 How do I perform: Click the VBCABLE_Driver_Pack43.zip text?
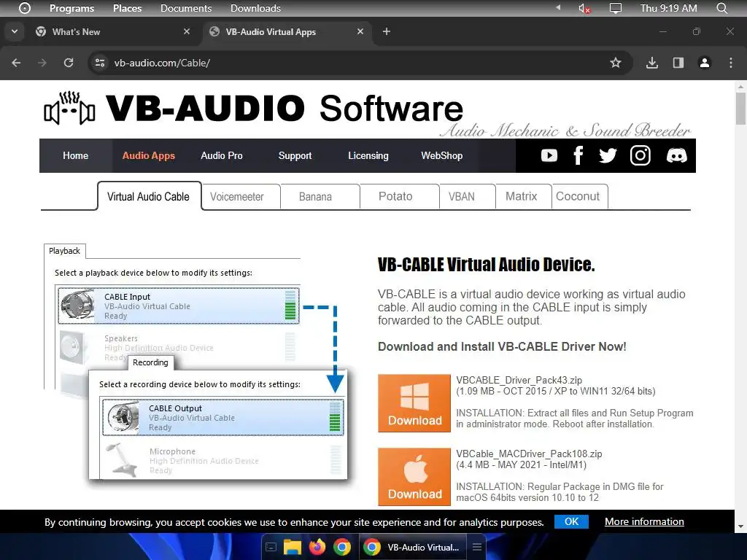point(519,380)
